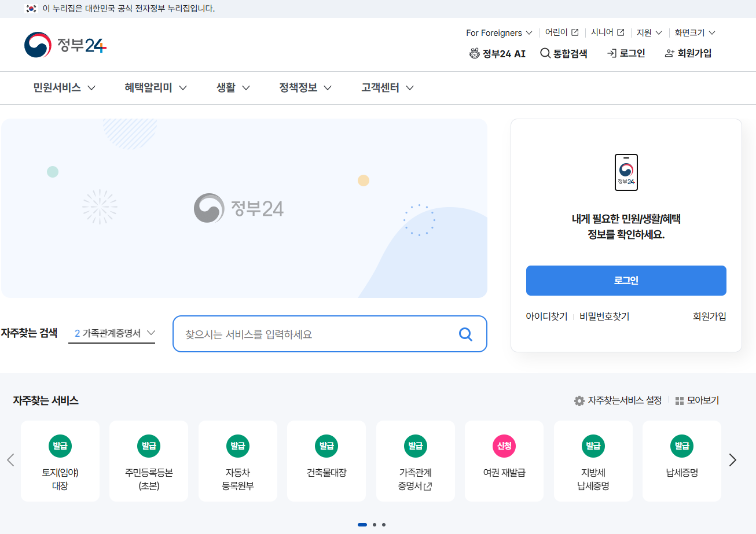Select the third carousel page dot
The height and width of the screenshot is (534, 756).
click(x=384, y=525)
